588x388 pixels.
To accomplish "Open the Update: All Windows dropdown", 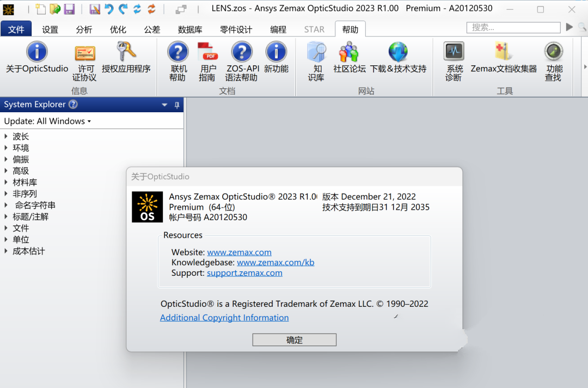I will pos(47,121).
